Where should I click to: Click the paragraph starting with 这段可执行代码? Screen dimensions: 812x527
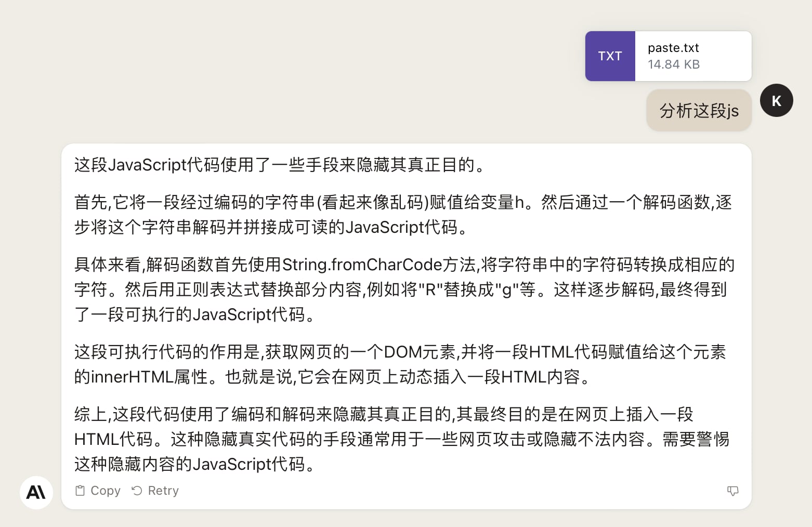(x=400, y=364)
